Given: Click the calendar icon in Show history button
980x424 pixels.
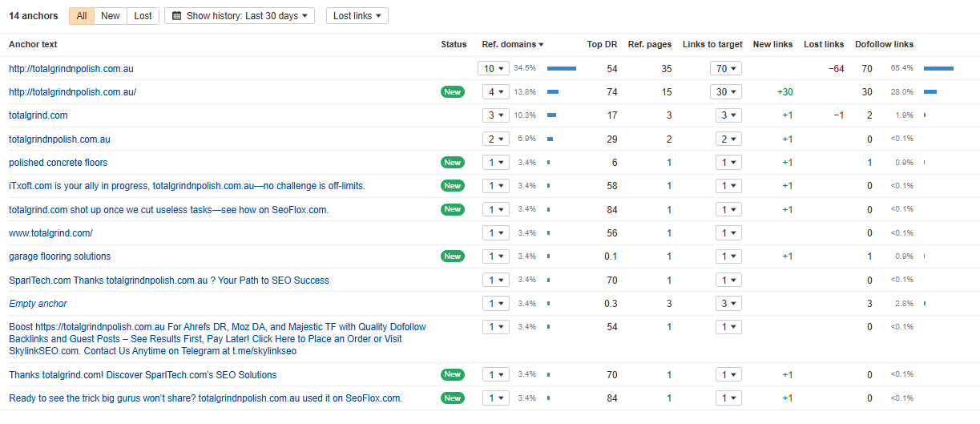Looking at the screenshot, I should (176, 16).
